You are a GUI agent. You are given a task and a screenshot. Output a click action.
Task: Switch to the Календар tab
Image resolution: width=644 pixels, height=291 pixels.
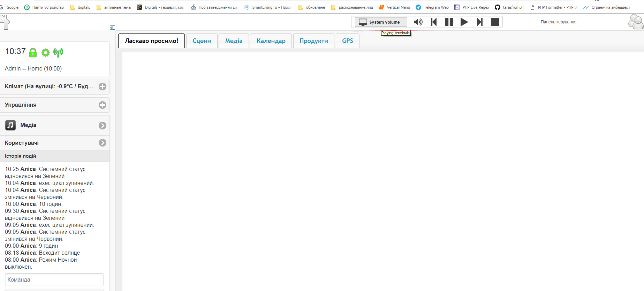point(271,41)
